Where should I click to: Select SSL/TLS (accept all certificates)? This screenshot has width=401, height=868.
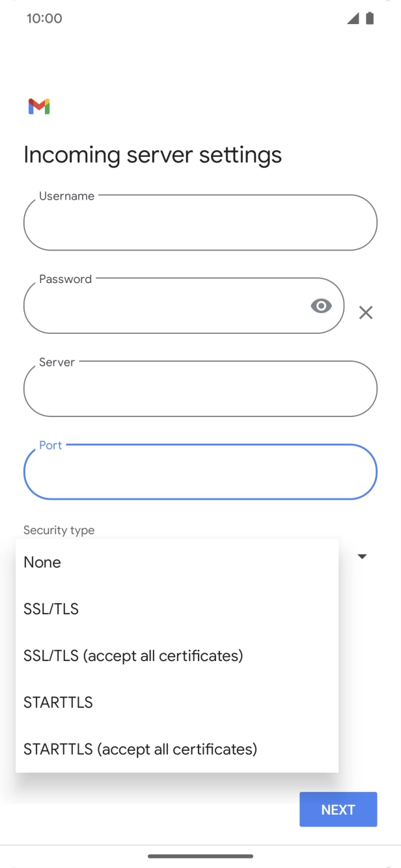coord(133,655)
